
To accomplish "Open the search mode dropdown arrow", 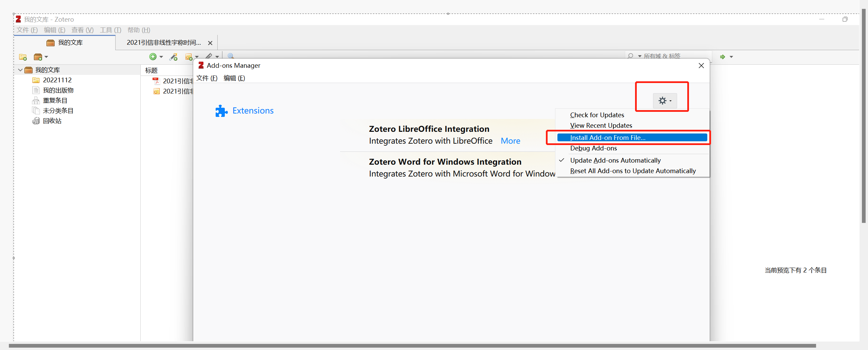I will coord(639,56).
